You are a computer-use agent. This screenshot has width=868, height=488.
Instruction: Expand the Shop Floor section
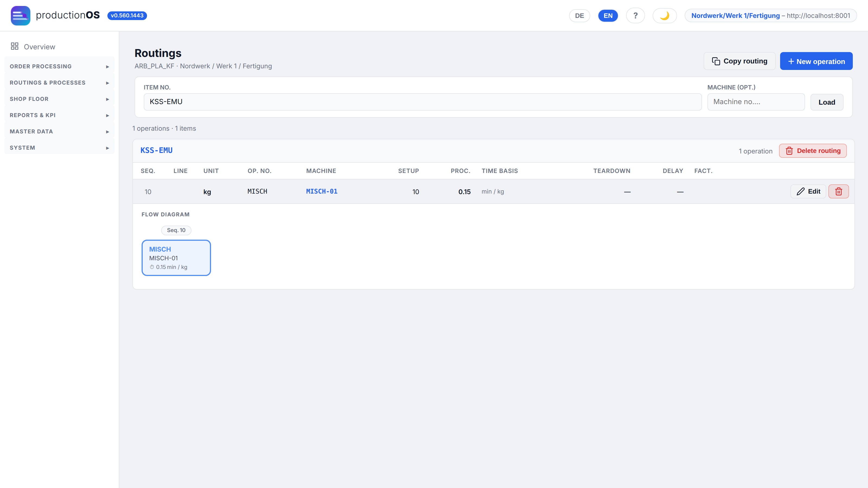tap(59, 99)
